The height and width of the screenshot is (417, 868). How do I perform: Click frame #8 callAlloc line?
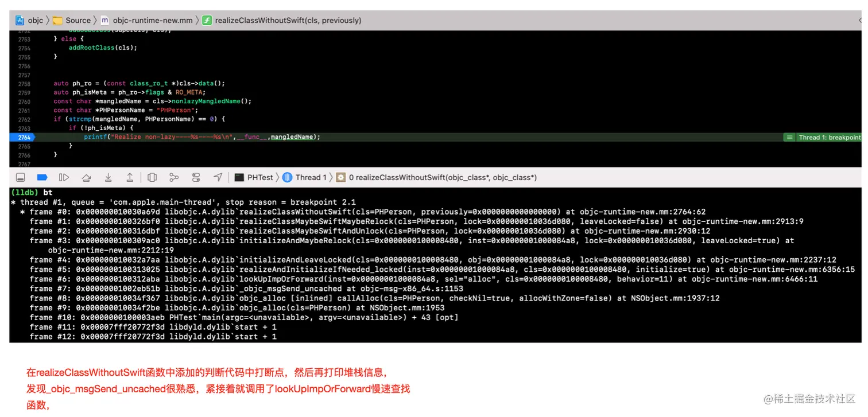374,298
